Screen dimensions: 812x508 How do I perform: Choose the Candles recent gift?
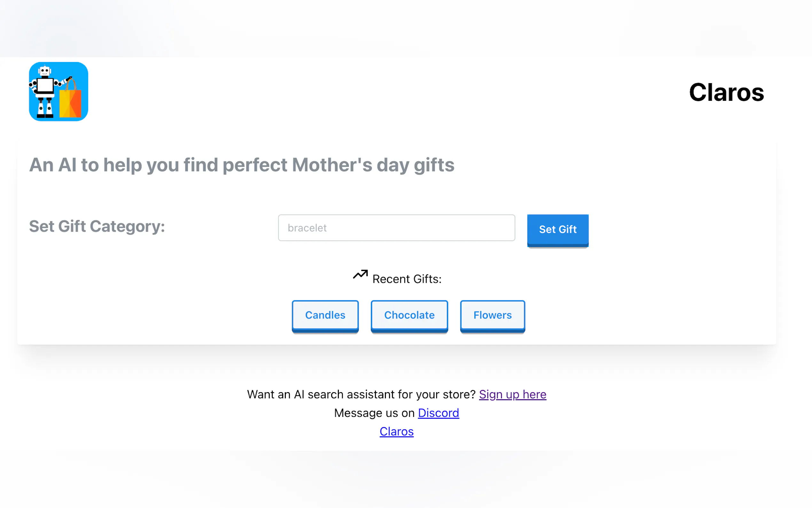pos(325,315)
